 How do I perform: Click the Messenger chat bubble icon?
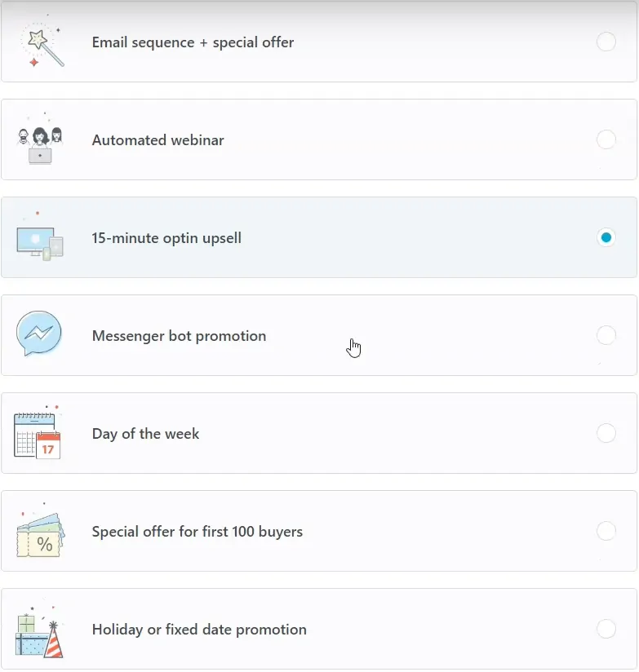pyautogui.click(x=39, y=334)
